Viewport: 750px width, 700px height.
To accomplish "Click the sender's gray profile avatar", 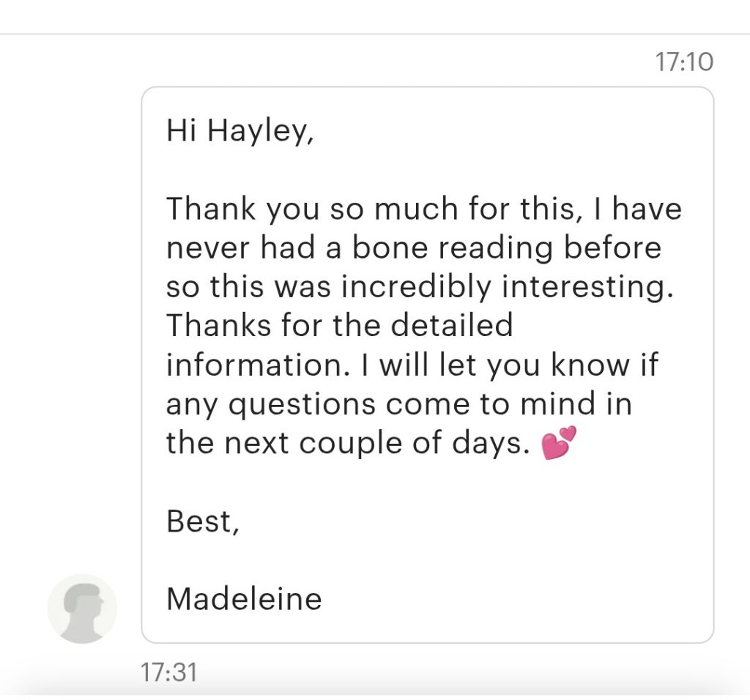I will [x=82, y=608].
